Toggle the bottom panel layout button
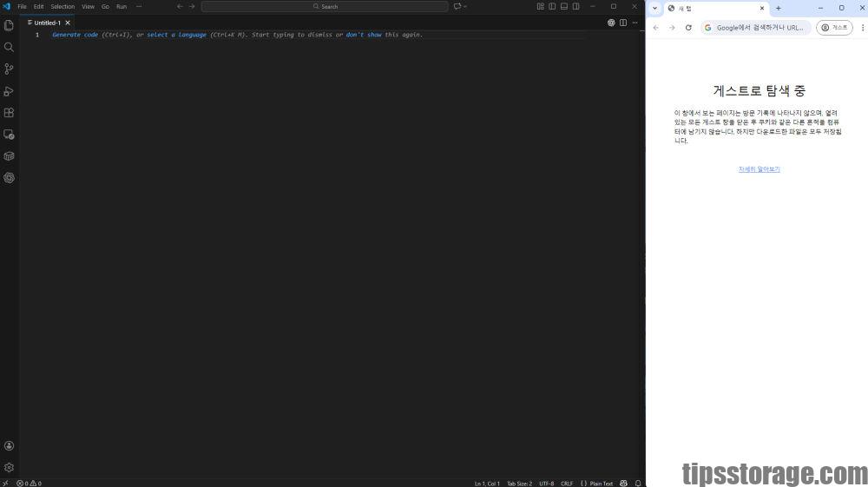The width and height of the screenshot is (868, 487). (564, 6)
